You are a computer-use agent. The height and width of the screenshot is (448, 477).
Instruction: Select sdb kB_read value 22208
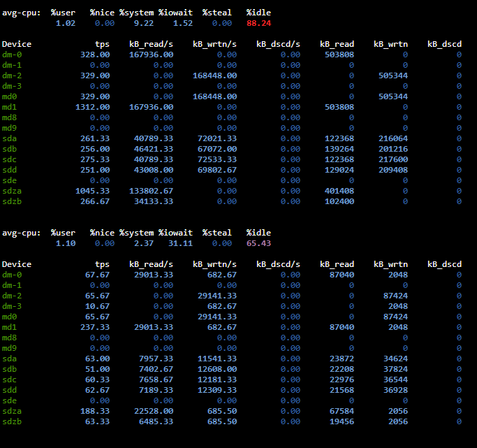click(x=342, y=369)
